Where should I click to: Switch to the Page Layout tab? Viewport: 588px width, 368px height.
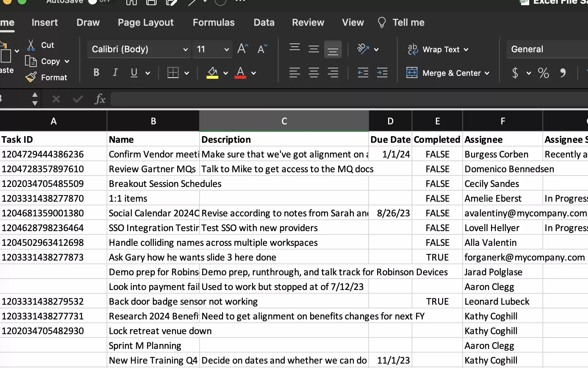click(x=146, y=22)
